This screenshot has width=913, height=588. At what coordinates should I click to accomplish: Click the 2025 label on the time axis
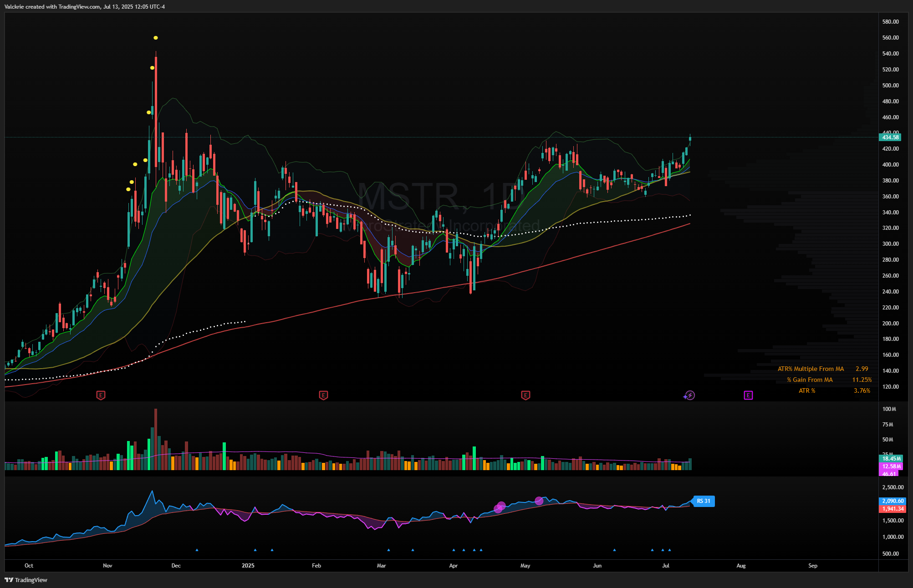click(248, 565)
